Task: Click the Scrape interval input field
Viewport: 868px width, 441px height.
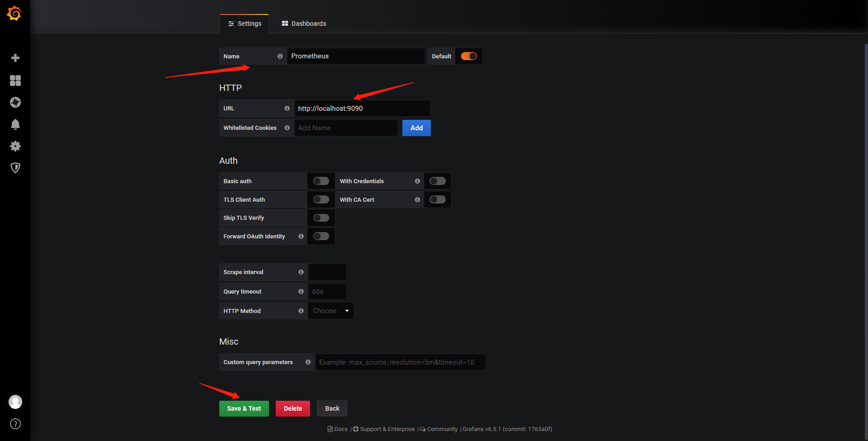Action: (x=327, y=272)
